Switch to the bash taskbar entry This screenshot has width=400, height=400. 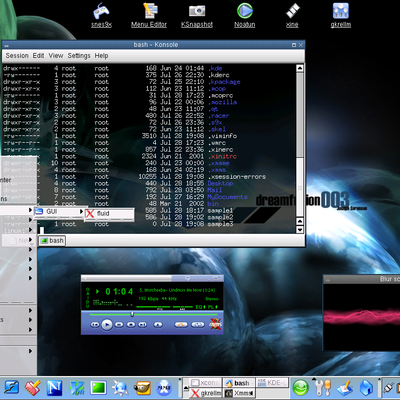(239, 383)
